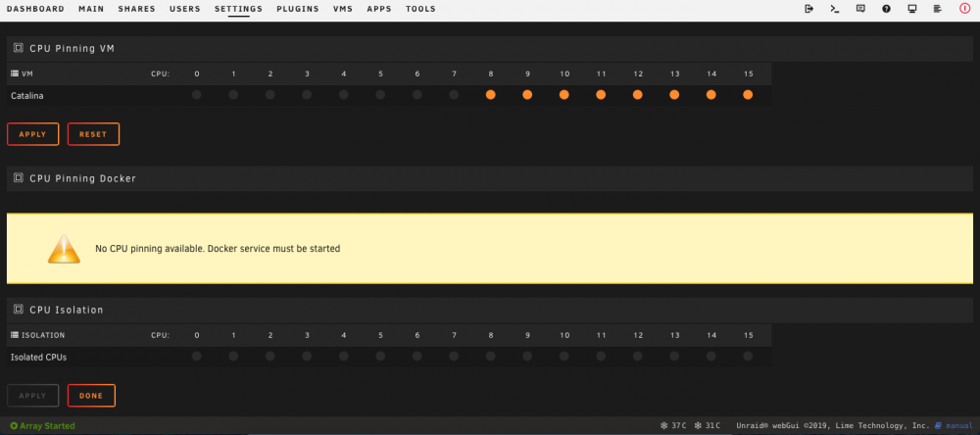Pin Catalina VM to CPU 7

coord(454,95)
